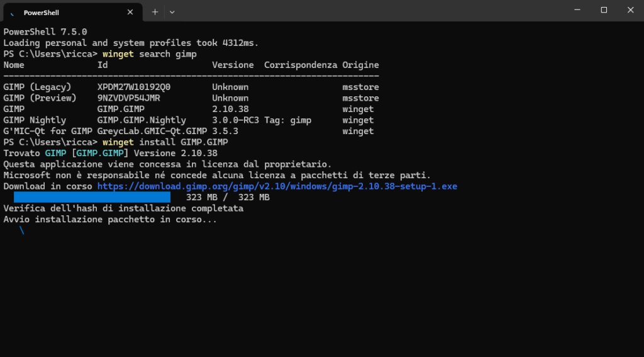Viewport: 644px width, 357px height.
Task: Click the spinning installation progress indicator
Action: (22, 230)
